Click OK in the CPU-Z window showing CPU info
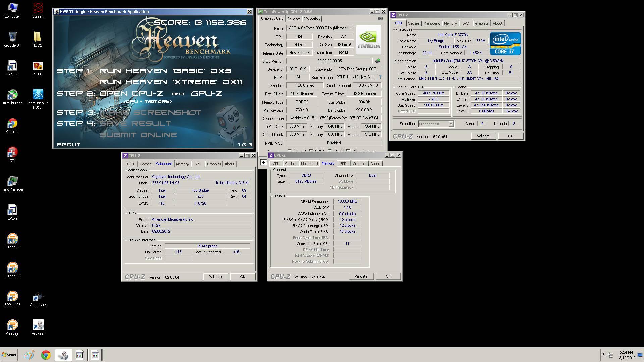Screen dimensions: 644x362 (510, 136)
